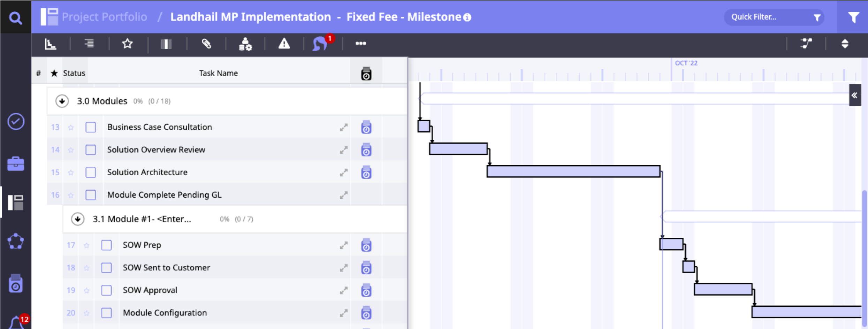Open the more options ellipsis menu
This screenshot has width=868, height=329.
point(360,44)
